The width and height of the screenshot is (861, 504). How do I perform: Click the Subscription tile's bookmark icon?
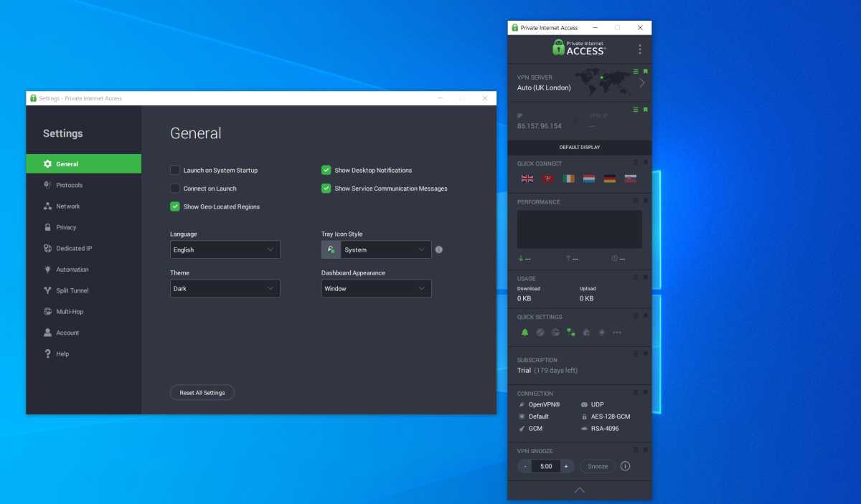pyautogui.click(x=646, y=354)
